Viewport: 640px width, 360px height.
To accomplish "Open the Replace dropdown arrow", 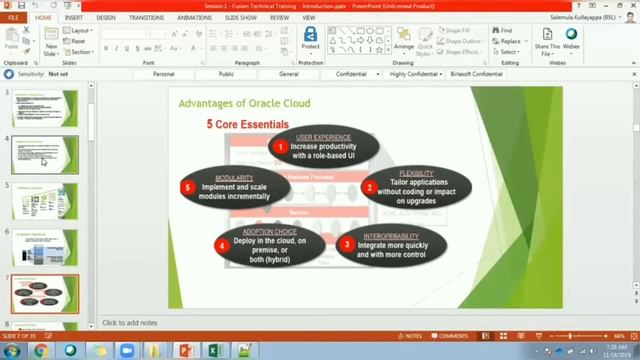I will (x=526, y=41).
